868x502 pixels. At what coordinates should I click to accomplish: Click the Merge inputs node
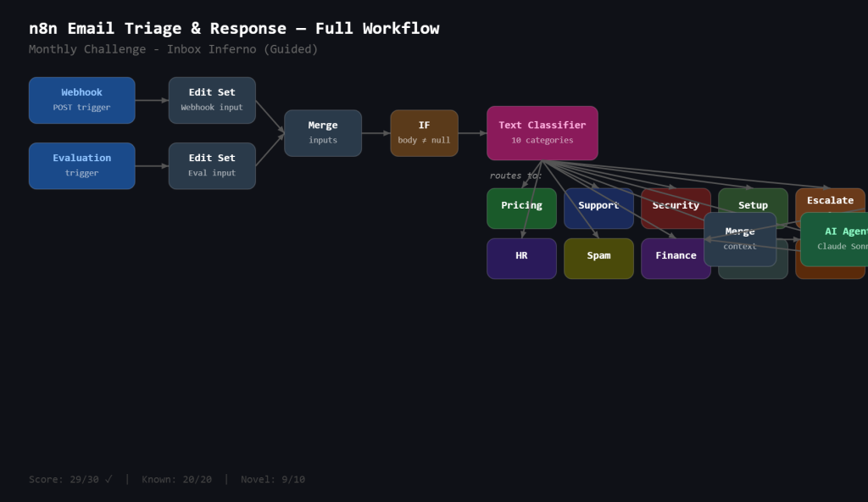coord(323,133)
